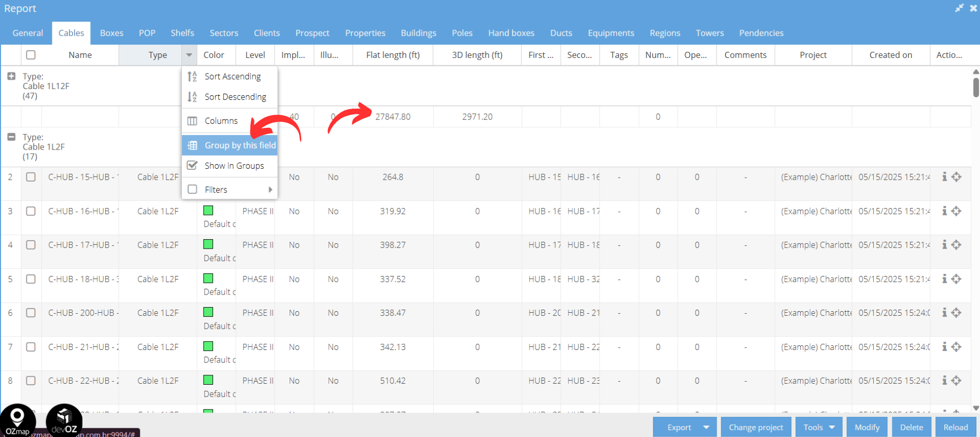
Task: Close the Type column dropdown arrow
Action: 189,55
